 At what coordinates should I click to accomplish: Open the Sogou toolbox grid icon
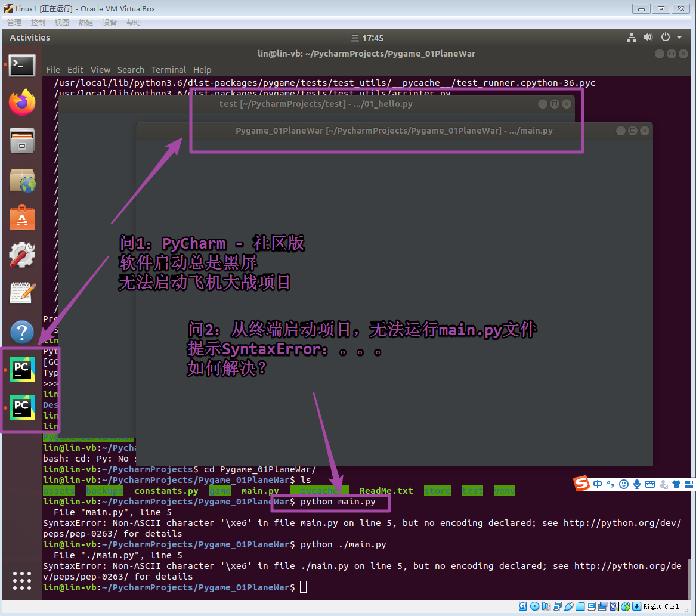click(689, 484)
